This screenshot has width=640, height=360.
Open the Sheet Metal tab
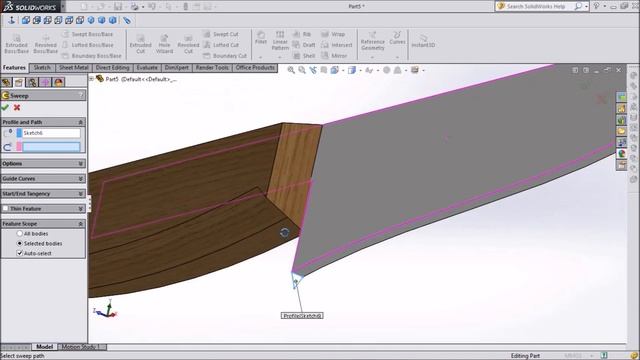point(74,68)
